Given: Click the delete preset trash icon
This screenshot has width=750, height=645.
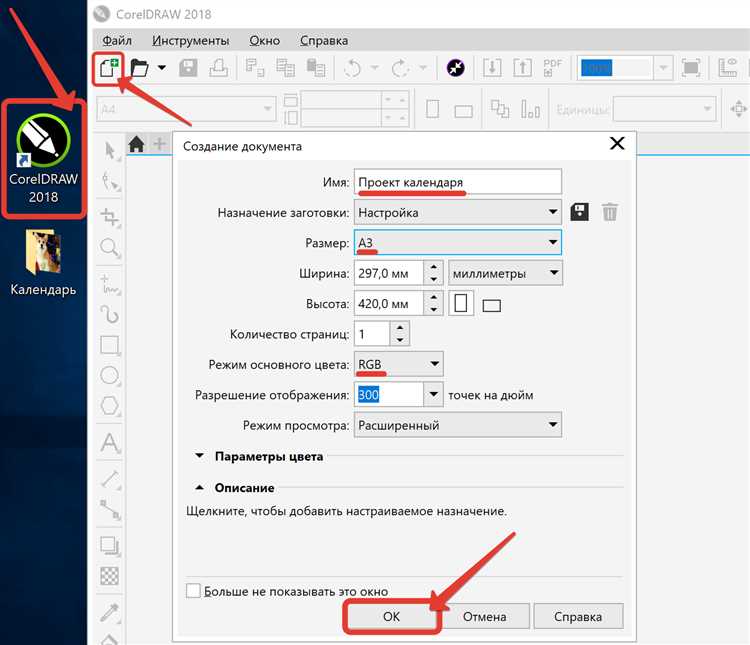Looking at the screenshot, I should tap(609, 211).
